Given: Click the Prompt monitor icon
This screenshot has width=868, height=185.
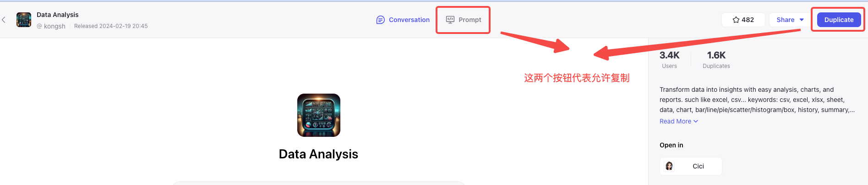Looking at the screenshot, I should (450, 20).
